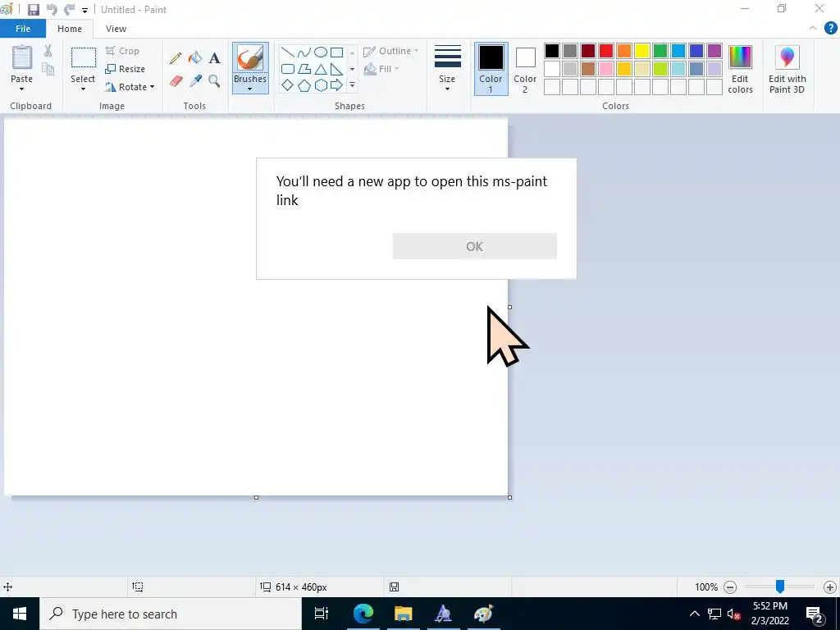
Task: Pick the red color swatch
Action: click(606, 51)
